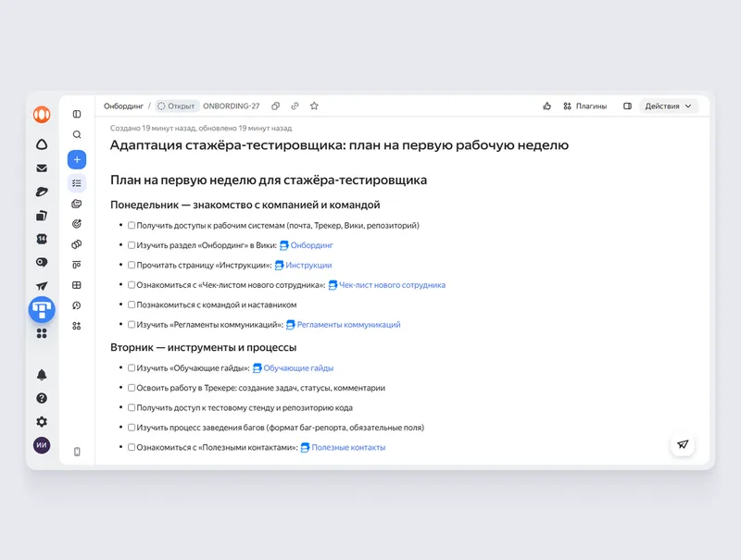The width and height of the screenshot is (741, 560).
Task: Like the issue with thumbs-up icon
Action: point(546,106)
